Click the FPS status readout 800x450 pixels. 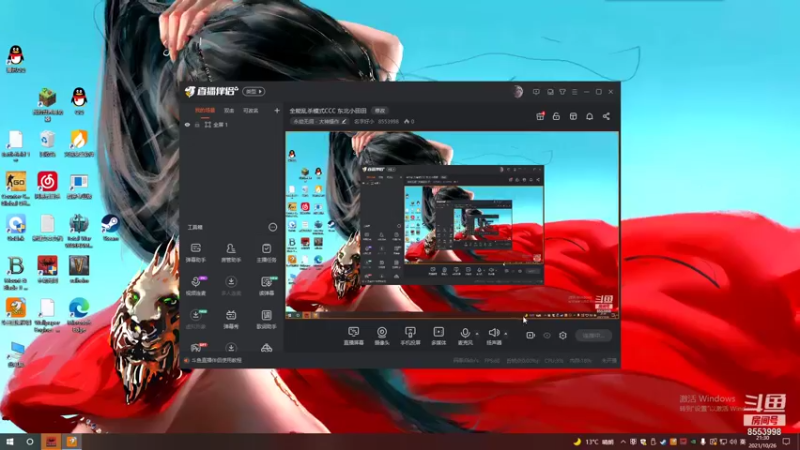pos(492,361)
